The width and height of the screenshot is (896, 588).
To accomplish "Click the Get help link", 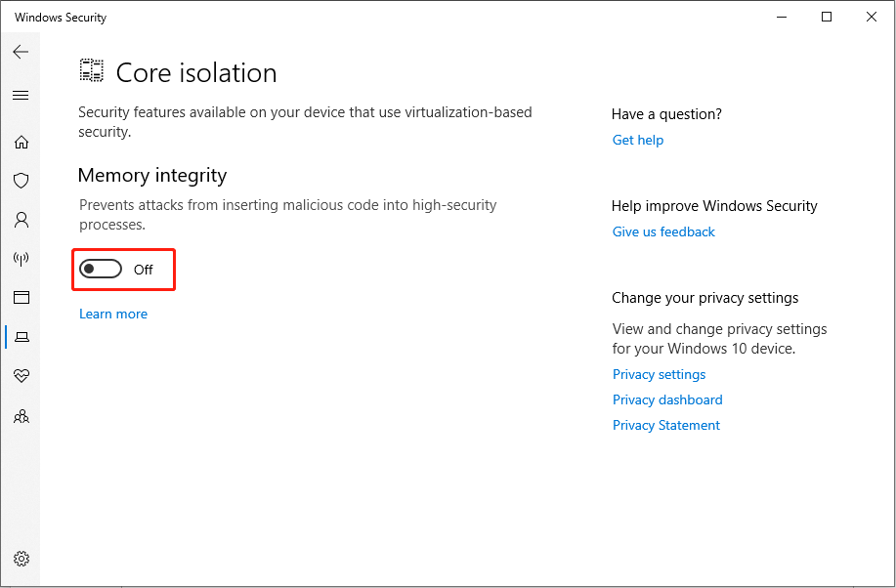I will pos(637,140).
